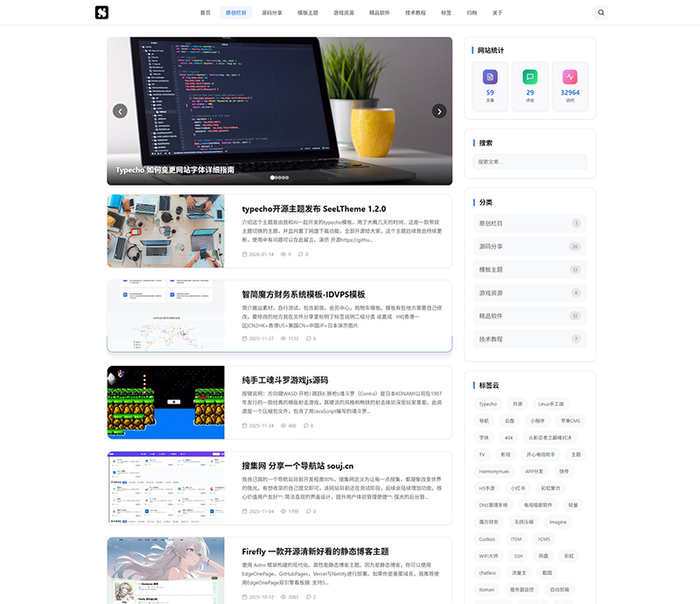This screenshot has height=604, width=700.
Task: Click the comment icon under the SeeLTheme post
Action: (302, 254)
